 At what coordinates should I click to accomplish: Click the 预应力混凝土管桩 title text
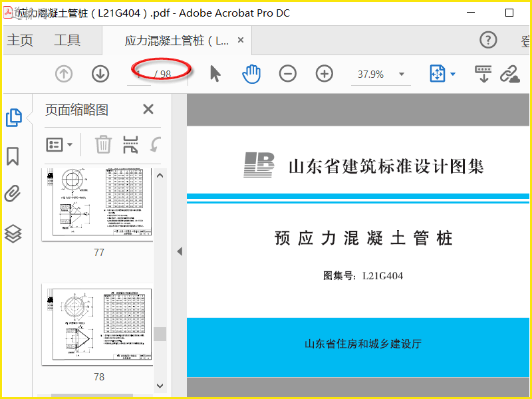(363, 238)
